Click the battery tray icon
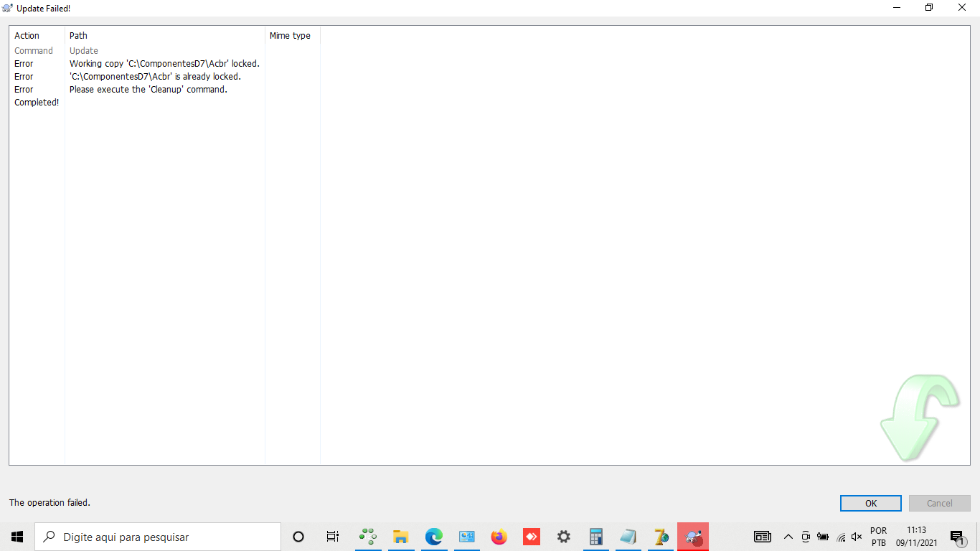 click(x=823, y=537)
